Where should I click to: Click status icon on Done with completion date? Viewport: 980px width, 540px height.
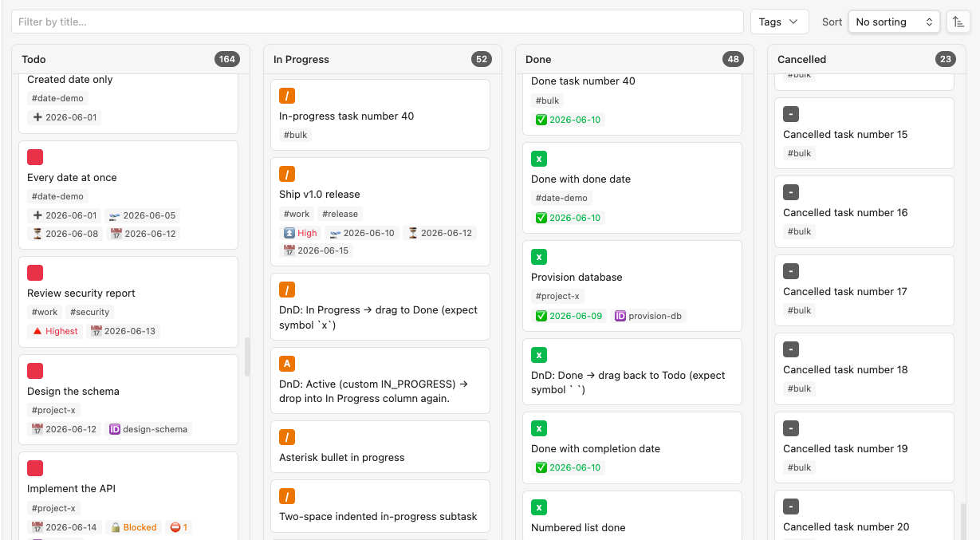tap(539, 428)
